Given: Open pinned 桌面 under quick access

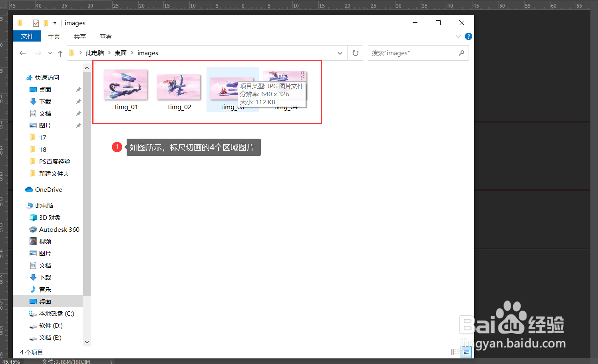Looking at the screenshot, I should coord(45,90).
